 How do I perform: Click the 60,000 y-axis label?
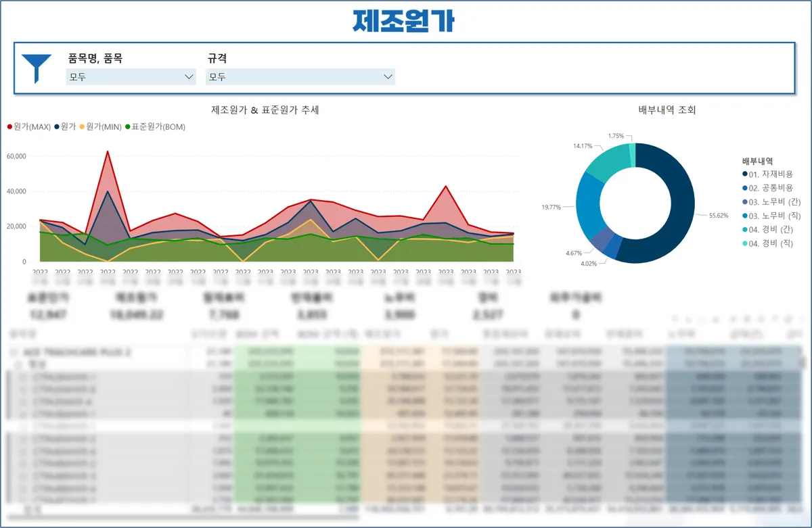tap(15, 156)
